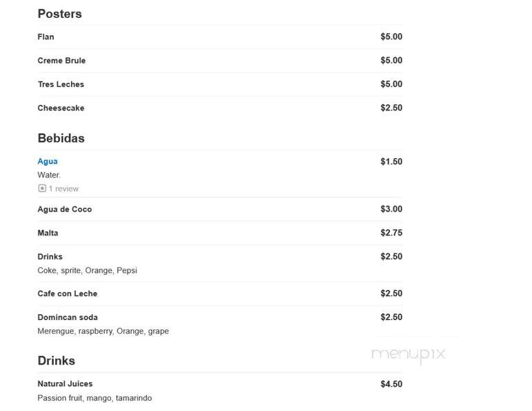
Task: Open the 1 review link
Action: (63, 189)
